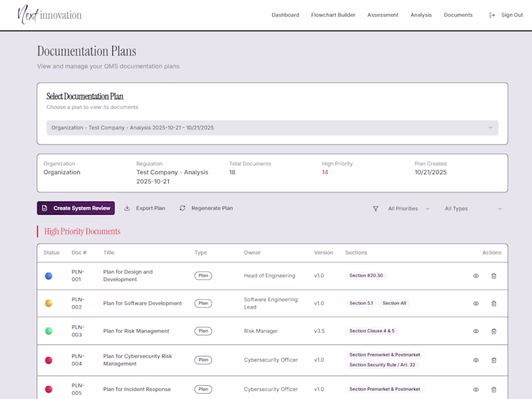
Task: View the Plan for Cybersecurity Risk Management
Action: pos(475,360)
